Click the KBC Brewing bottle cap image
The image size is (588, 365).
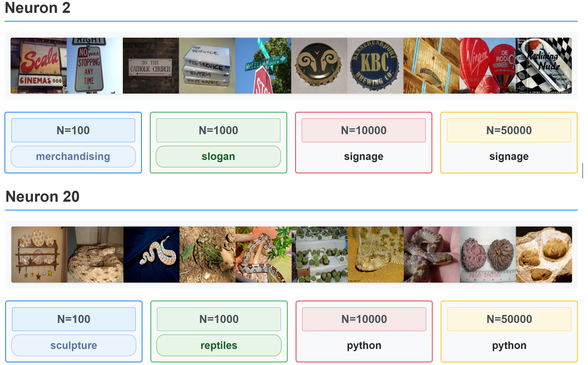pyautogui.click(x=375, y=66)
